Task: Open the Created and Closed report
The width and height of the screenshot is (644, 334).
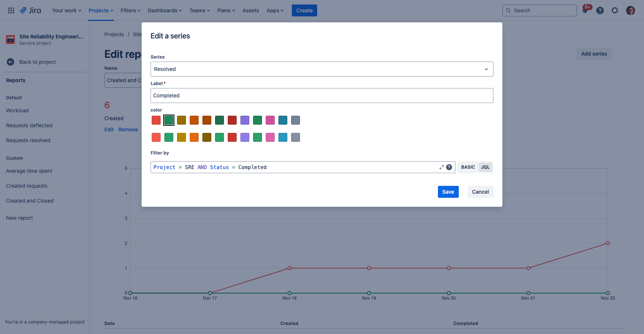Action: [30, 201]
